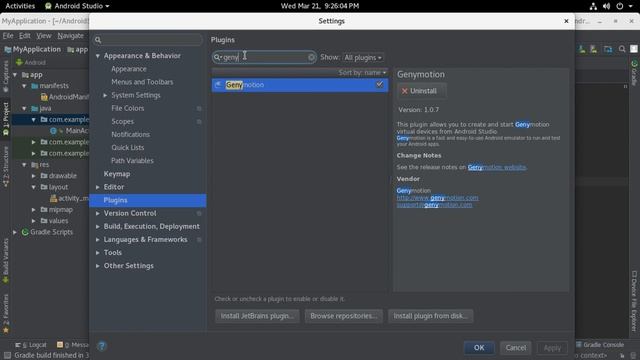This screenshot has height=360, width=640.
Task: Open the Favorites side tab
Action: (x=6, y=313)
